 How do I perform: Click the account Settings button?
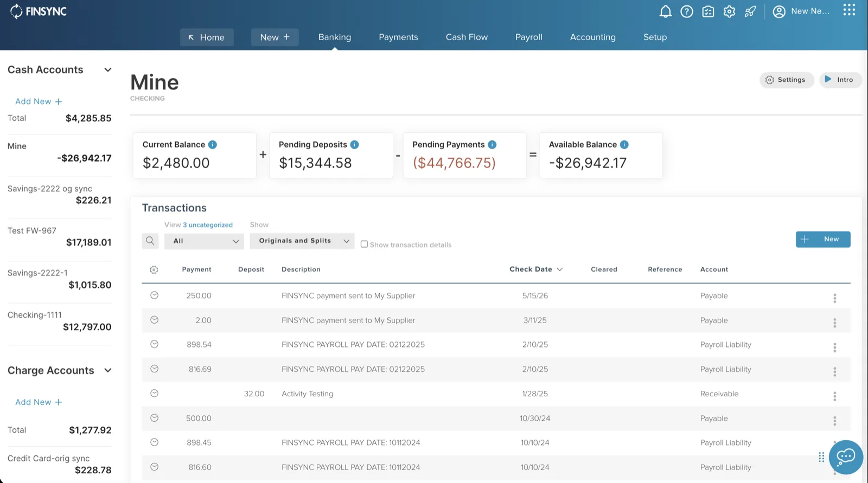pos(787,80)
